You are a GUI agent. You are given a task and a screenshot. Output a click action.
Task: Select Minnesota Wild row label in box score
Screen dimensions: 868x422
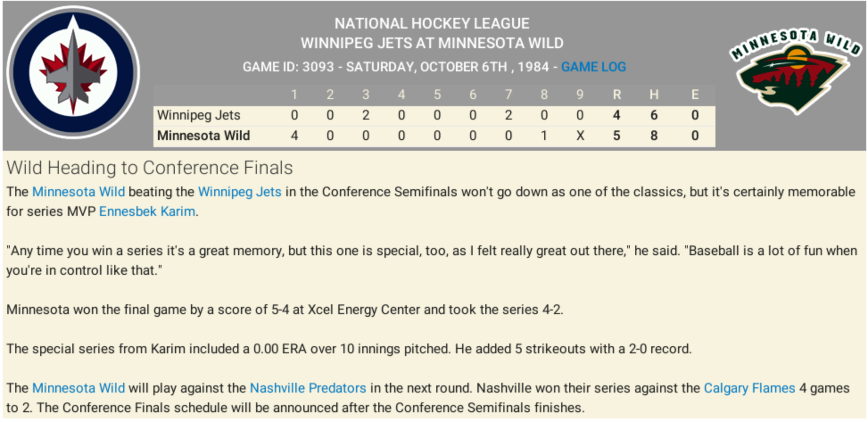click(x=203, y=136)
